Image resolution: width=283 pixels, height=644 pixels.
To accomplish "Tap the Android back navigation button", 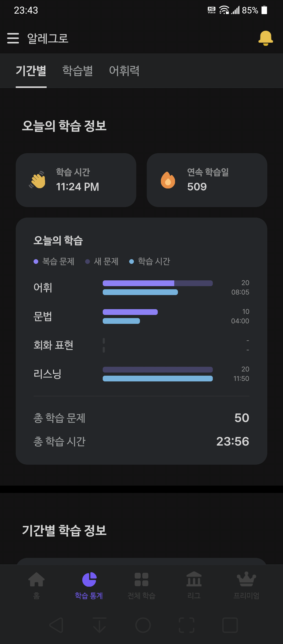I will pyautogui.click(x=56, y=625).
